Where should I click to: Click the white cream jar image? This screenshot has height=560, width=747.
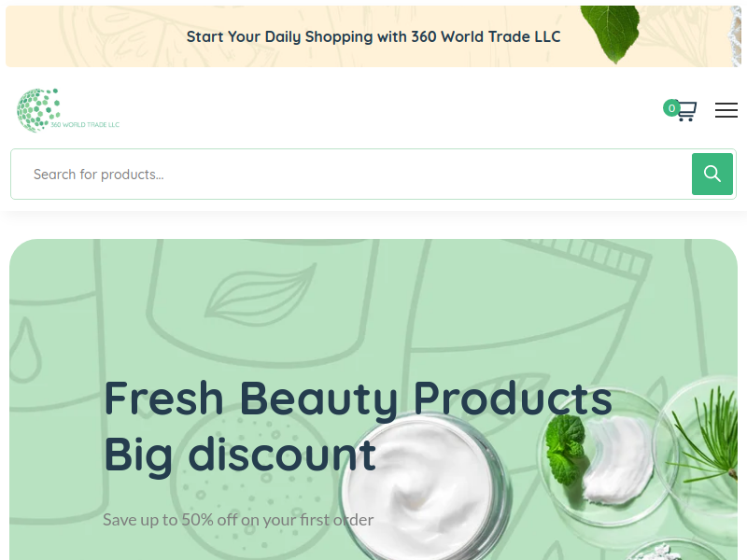click(422, 491)
